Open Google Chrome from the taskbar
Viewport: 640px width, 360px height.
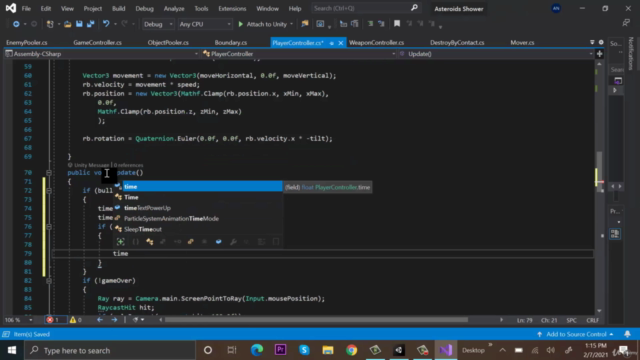point(351,350)
